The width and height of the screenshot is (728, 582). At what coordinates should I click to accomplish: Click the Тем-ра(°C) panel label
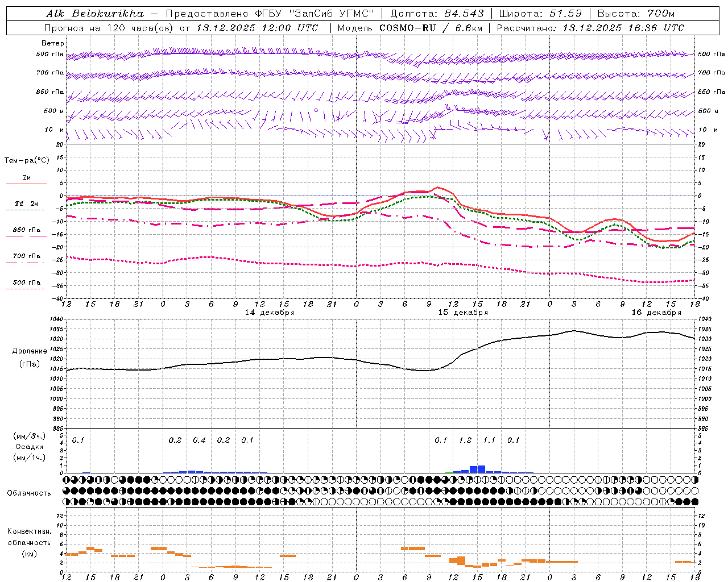tap(27, 161)
